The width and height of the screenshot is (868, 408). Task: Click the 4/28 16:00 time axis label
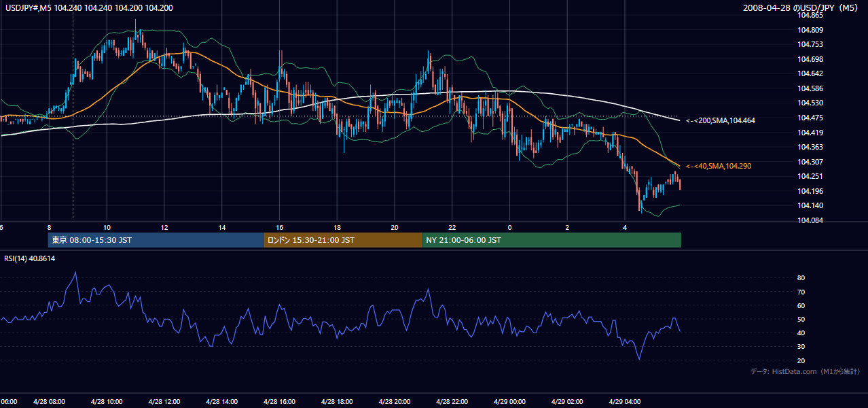(x=279, y=402)
